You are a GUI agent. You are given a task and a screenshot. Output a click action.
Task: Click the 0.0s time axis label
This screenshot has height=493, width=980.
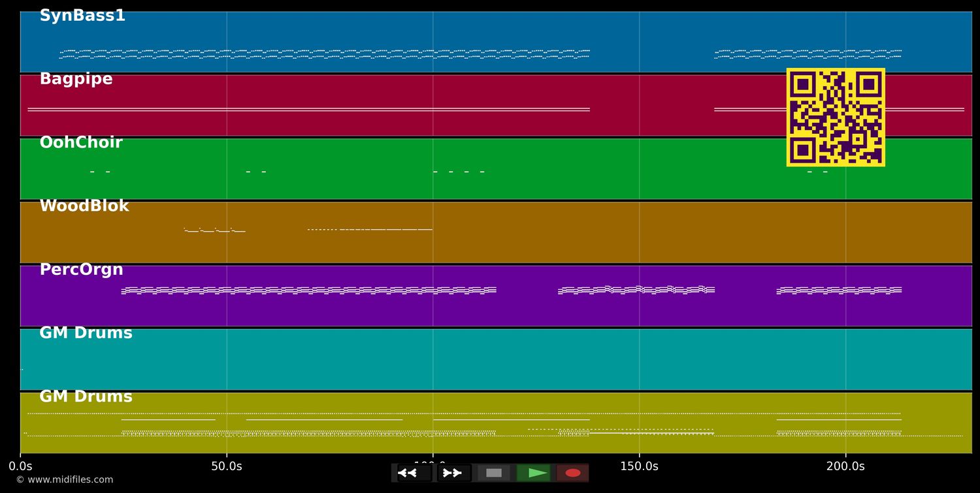pyautogui.click(x=20, y=466)
